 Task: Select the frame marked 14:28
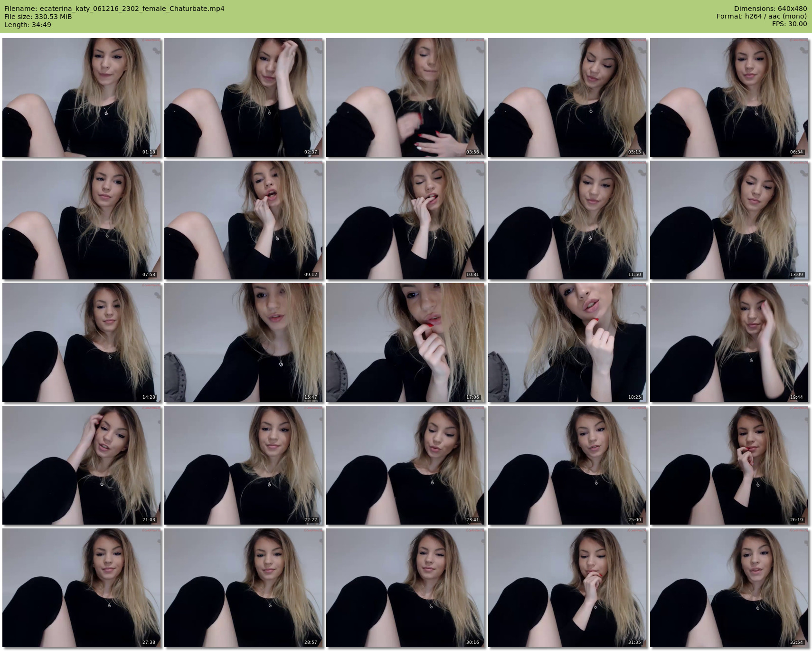[81, 343]
